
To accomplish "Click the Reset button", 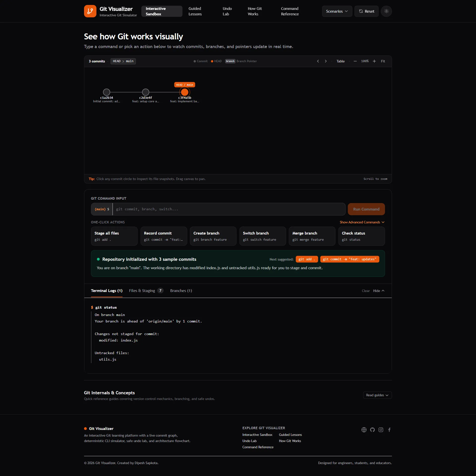I will (366, 11).
